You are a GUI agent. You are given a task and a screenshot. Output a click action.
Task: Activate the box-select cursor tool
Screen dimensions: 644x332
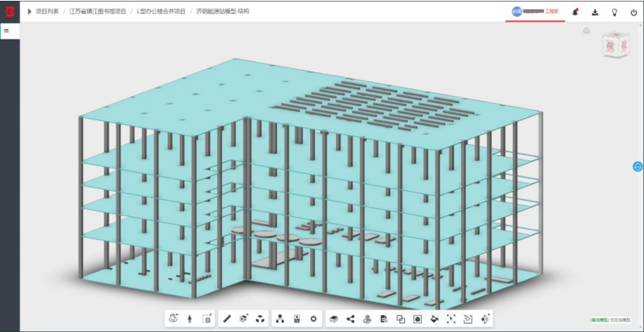tap(451, 319)
